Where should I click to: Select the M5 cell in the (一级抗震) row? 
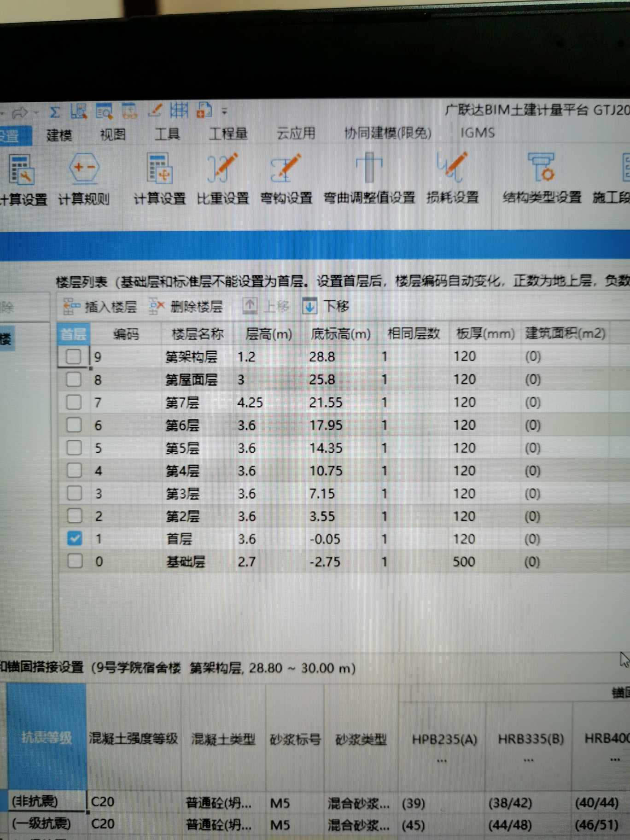pos(295,824)
